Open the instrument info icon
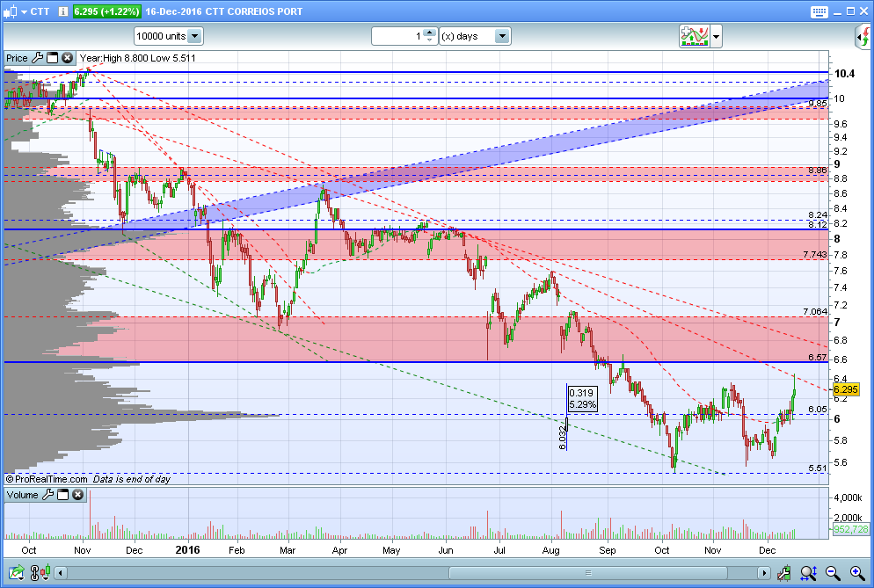Image resolution: width=874 pixels, height=588 pixels. pos(63,11)
